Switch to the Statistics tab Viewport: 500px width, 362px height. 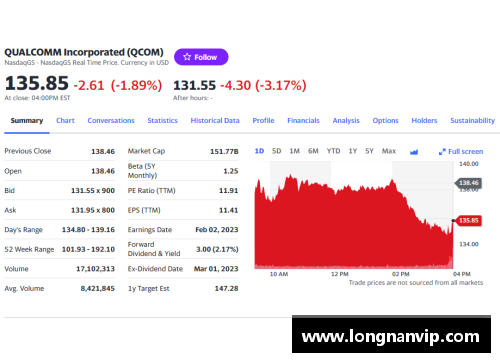coord(162,120)
